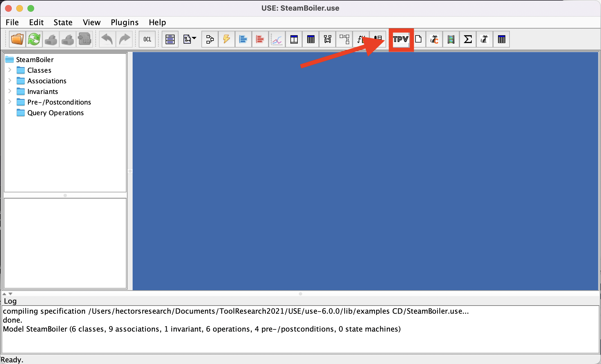This screenshot has height=364, width=601.
Task: Open the State menu
Action: click(63, 22)
